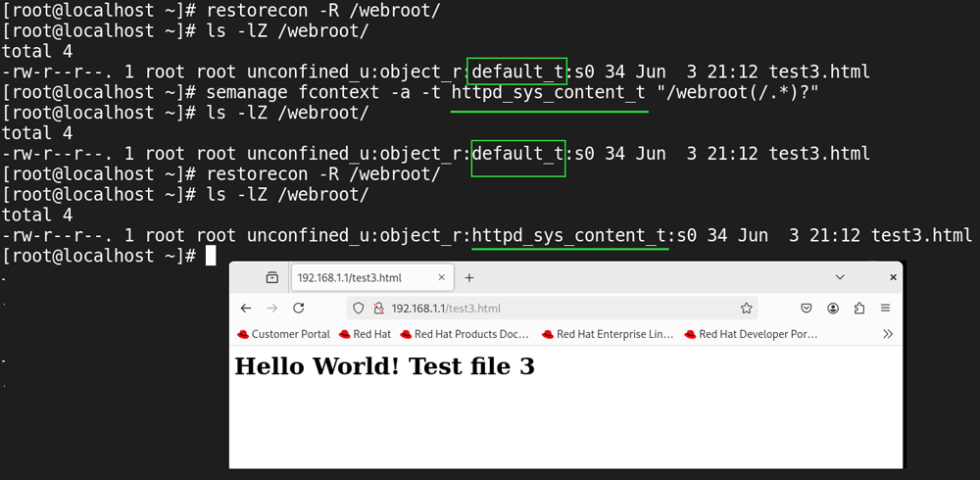The height and width of the screenshot is (480, 980).
Task: Focus the address bar showing 192.168.1.1/test3.html
Action: 553,309
